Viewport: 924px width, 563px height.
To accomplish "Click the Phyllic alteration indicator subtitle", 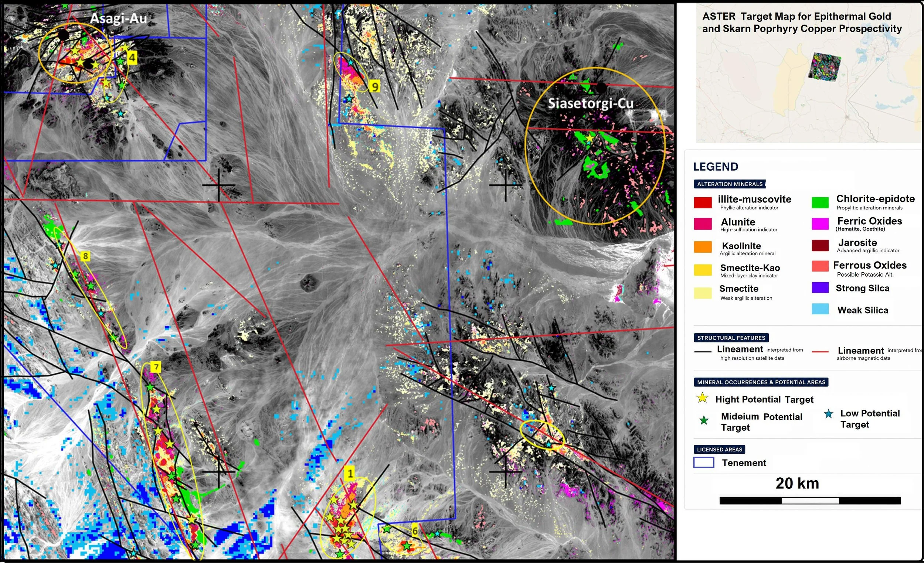I will point(749,208).
